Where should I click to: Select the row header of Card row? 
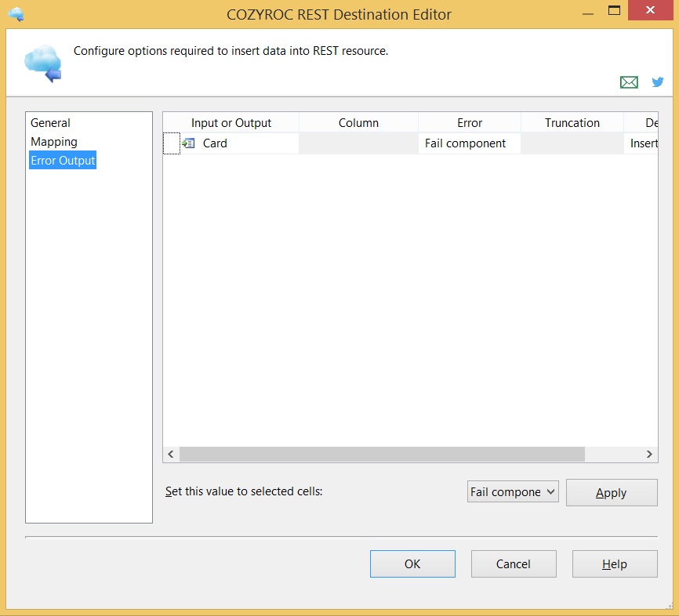[x=172, y=143]
